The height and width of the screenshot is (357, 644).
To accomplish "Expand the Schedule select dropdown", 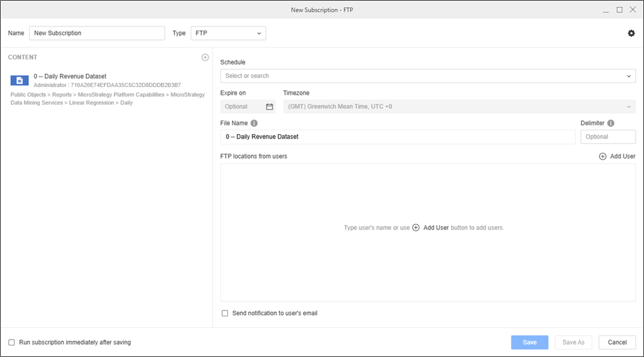I will [428, 76].
